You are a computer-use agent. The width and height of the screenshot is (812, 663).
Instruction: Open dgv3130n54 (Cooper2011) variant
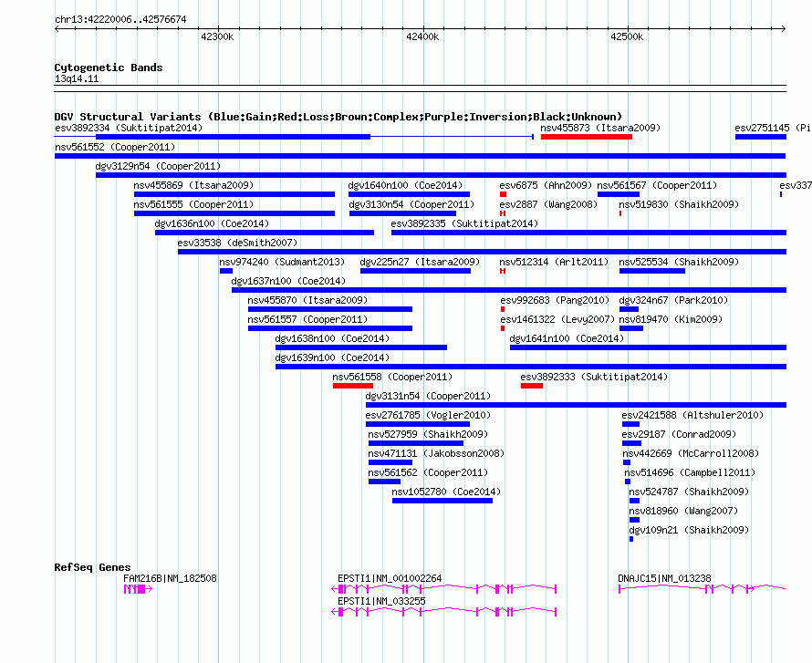pos(411,204)
